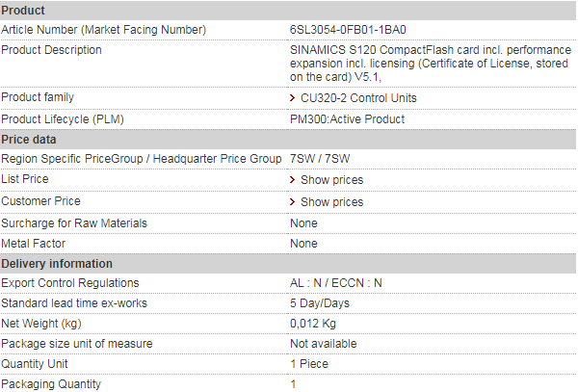Click the List Price label
Image resolution: width=578 pixels, height=392 pixels.
point(25,179)
